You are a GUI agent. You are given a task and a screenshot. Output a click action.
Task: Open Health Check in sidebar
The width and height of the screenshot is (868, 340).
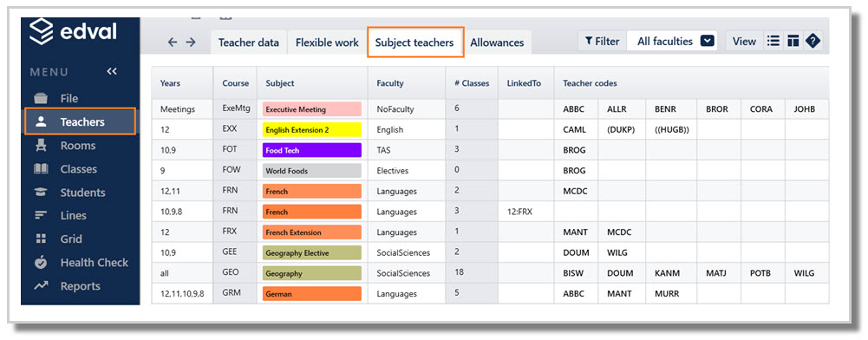pyautogui.click(x=95, y=263)
